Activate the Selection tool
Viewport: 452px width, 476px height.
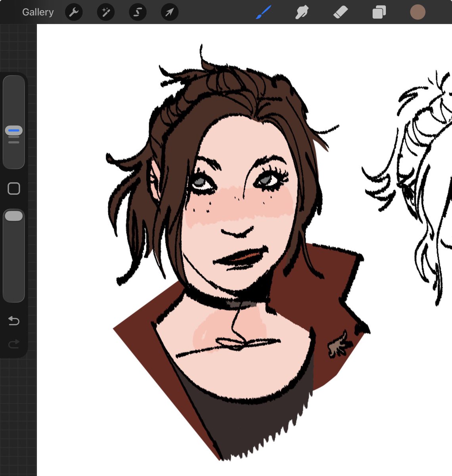(x=138, y=12)
